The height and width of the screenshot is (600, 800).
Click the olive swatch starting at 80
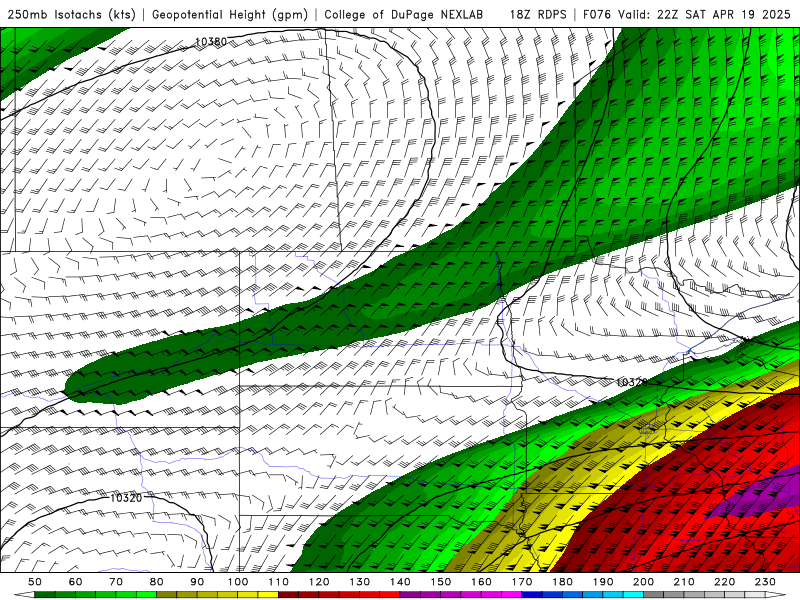click(x=167, y=595)
